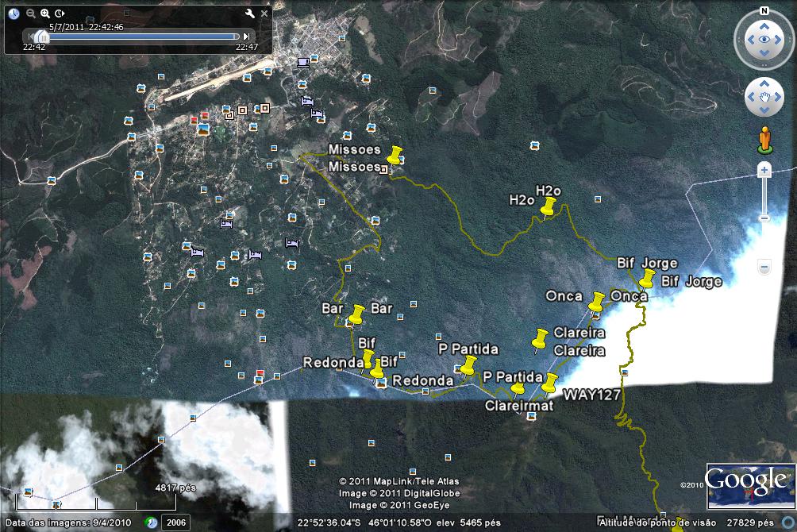
Task: Close the time slider panel
Action: tap(264, 13)
